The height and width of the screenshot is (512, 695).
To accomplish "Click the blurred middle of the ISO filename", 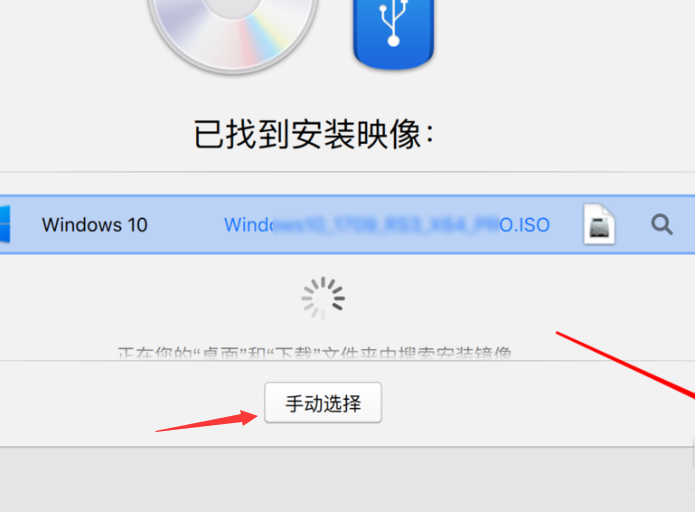I will [385, 225].
